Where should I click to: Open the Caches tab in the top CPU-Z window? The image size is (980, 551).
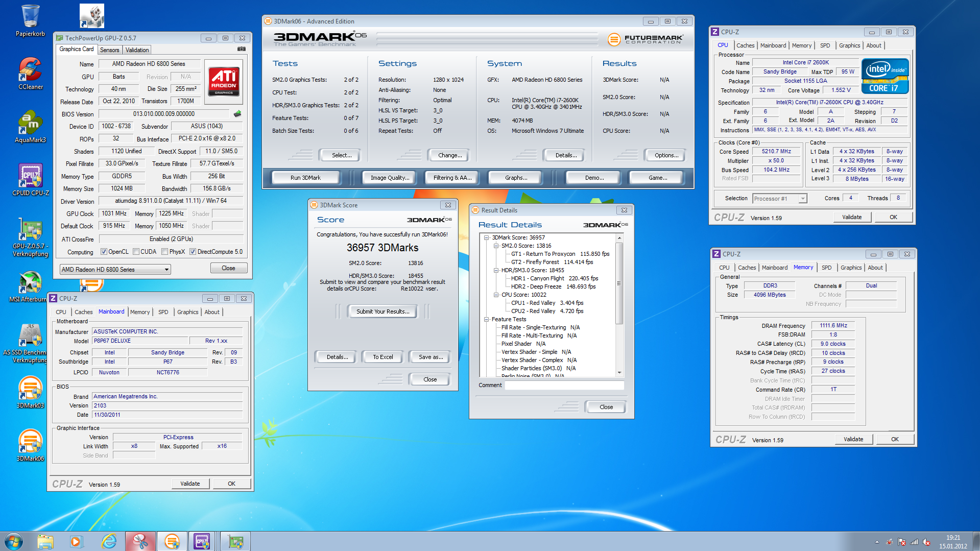pyautogui.click(x=745, y=45)
